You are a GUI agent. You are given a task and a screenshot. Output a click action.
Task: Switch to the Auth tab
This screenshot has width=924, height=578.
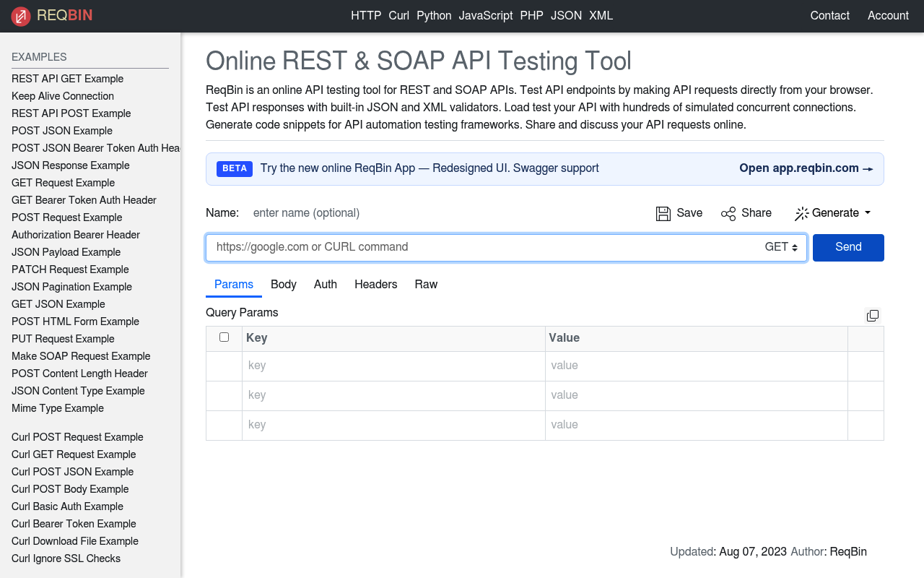point(326,284)
